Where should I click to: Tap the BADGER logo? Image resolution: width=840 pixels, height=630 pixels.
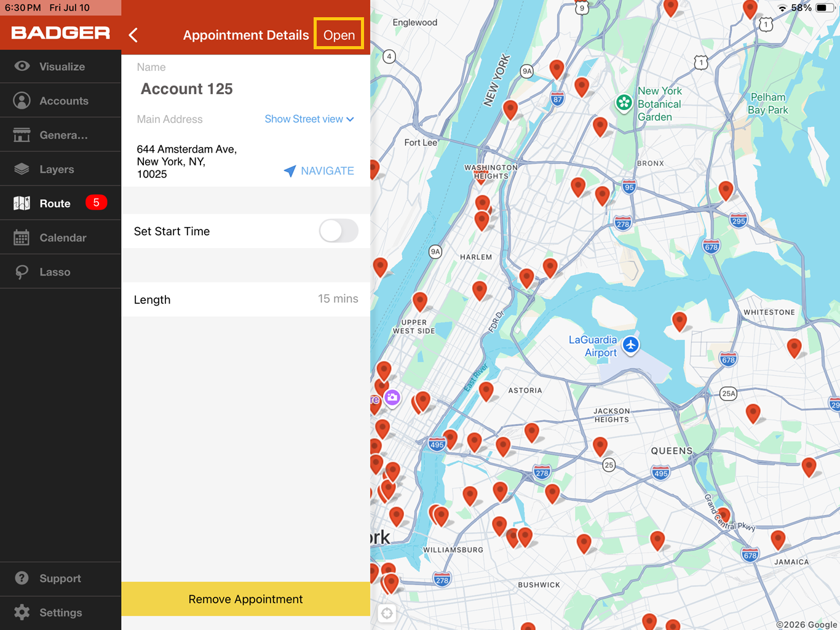coord(61,33)
